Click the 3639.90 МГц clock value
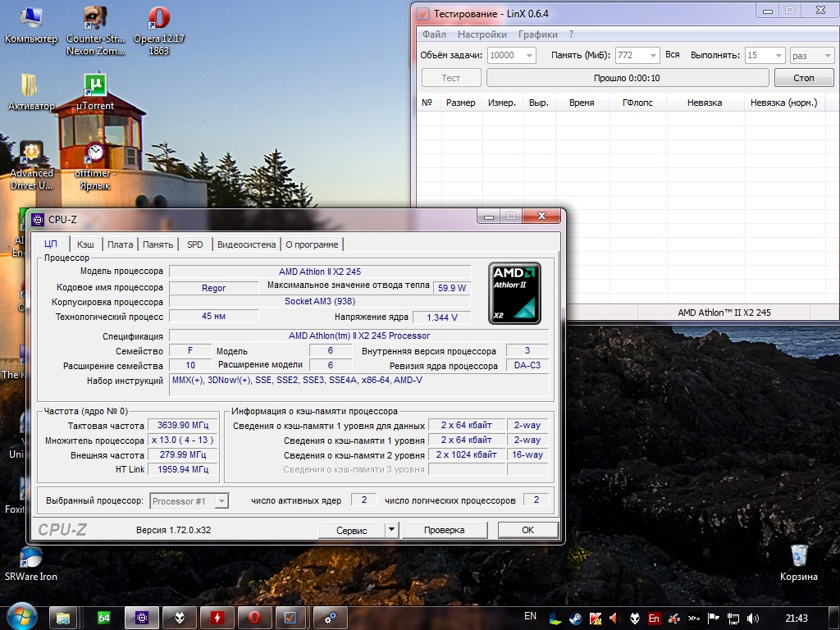Image resolution: width=840 pixels, height=630 pixels. [x=183, y=425]
